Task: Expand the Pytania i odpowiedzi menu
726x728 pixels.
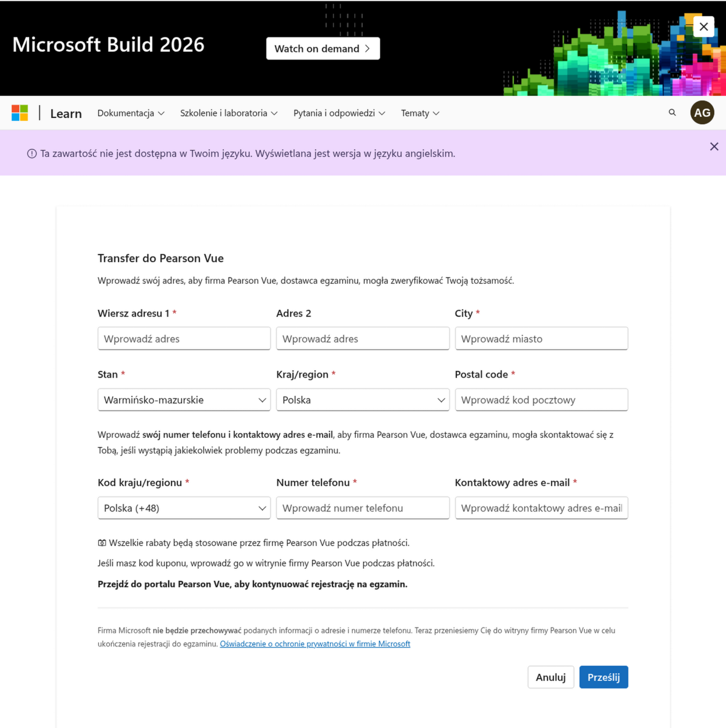Action: [x=339, y=113]
